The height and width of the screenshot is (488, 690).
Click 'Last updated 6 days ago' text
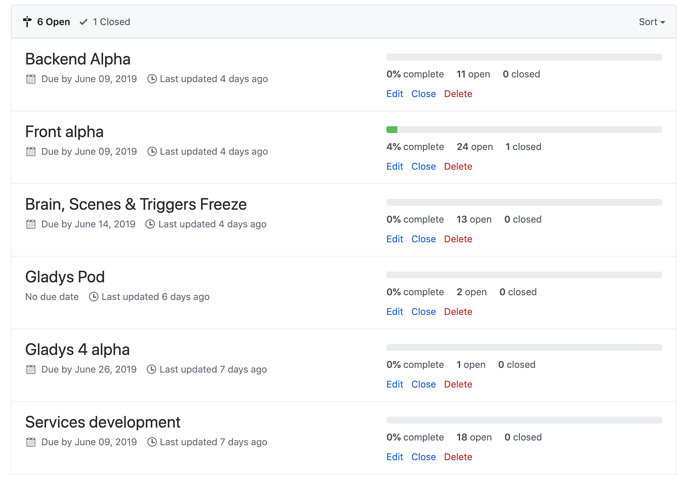[x=155, y=297]
